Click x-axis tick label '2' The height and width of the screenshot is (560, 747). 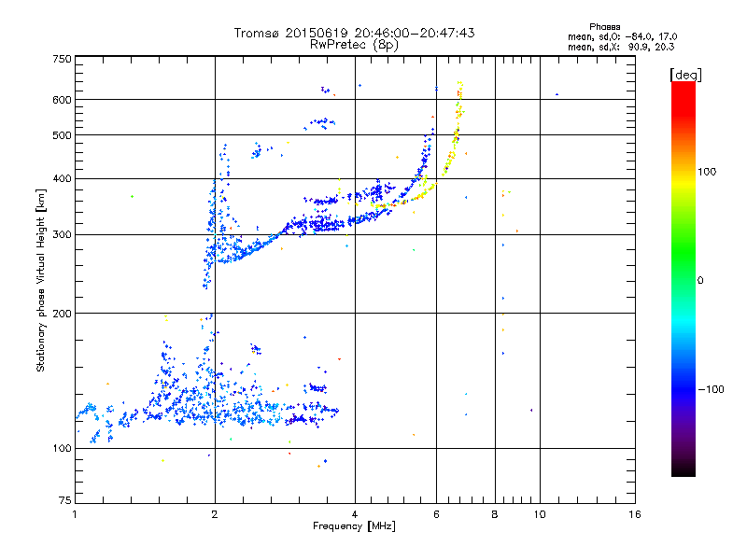pos(215,514)
